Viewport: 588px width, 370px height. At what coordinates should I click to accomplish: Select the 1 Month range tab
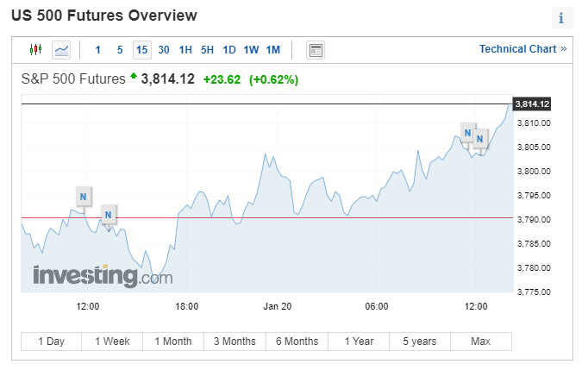click(173, 342)
